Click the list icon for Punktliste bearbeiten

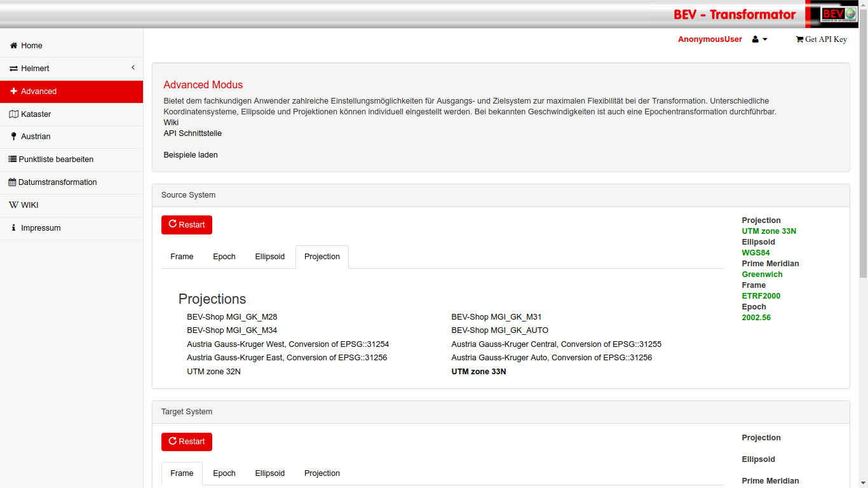click(x=13, y=159)
